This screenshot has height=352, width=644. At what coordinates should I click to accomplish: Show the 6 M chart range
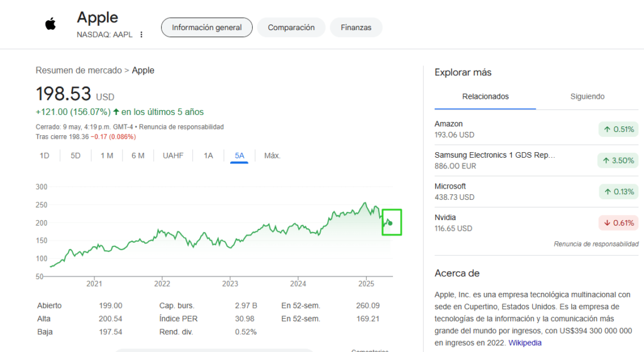point(138,156)
